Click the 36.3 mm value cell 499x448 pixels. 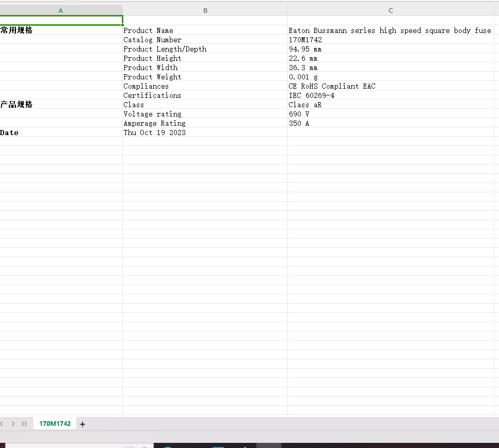(391, 67)
